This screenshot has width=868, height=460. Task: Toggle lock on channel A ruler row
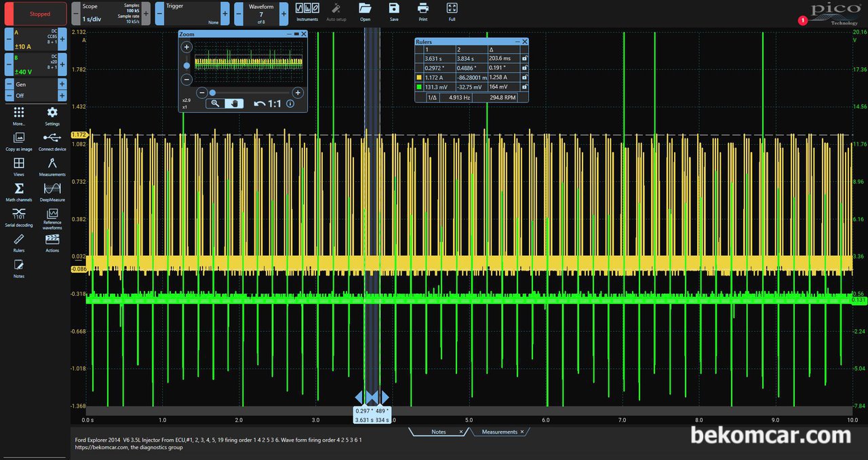524,77
